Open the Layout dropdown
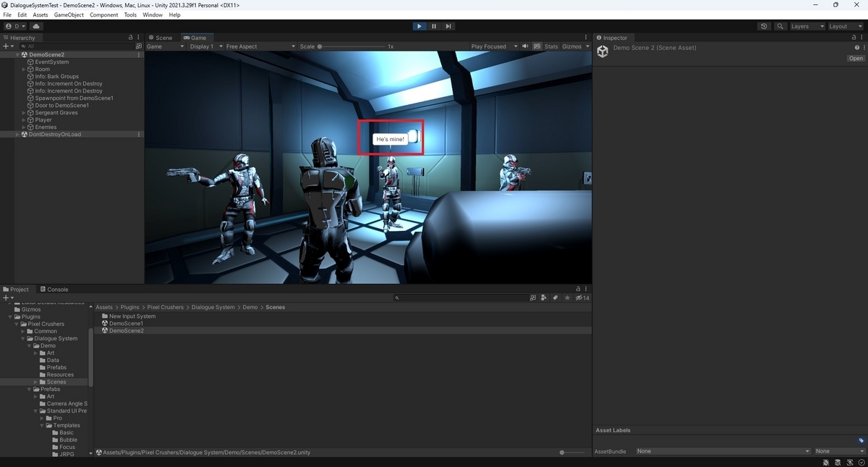Image resolution: width=868 pixels, height=467 pixels. tap(844, 26)
